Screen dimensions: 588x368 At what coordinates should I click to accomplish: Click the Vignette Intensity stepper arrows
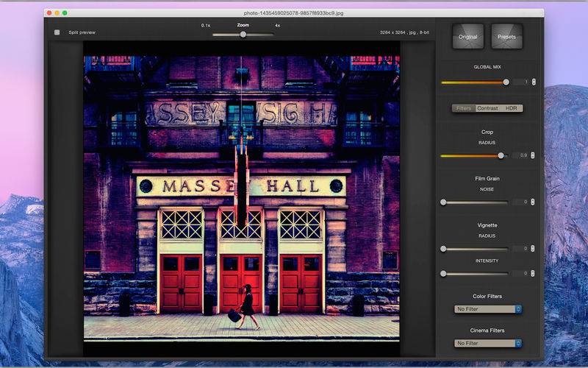pyautogui.click(x=532, y=273)
